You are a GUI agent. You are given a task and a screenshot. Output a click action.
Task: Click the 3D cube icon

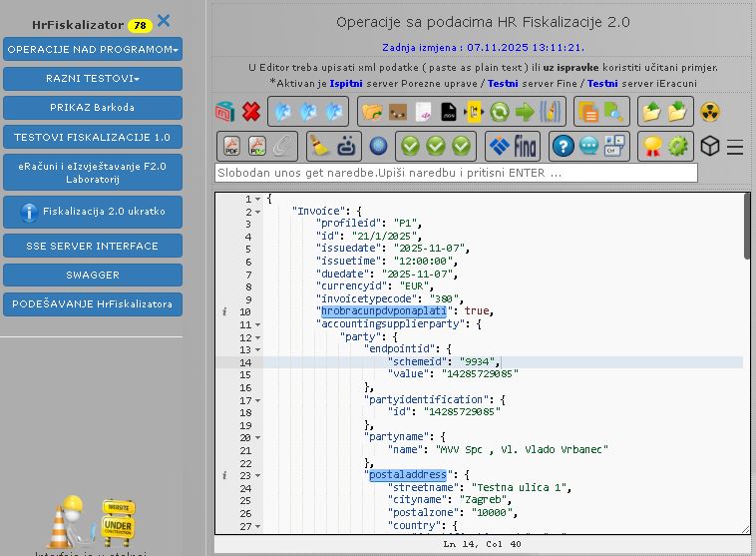click(709, 147)
